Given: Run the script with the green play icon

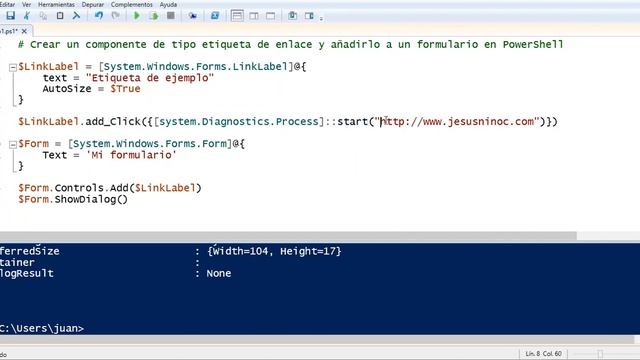Looking at the screenshot, I should tap(137, 16).
